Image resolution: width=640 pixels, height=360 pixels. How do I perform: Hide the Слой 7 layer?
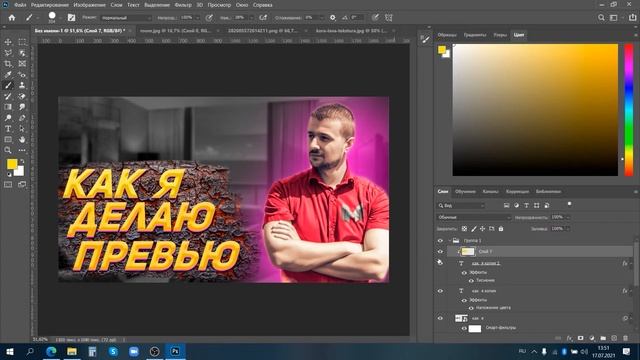click(440, 251)
